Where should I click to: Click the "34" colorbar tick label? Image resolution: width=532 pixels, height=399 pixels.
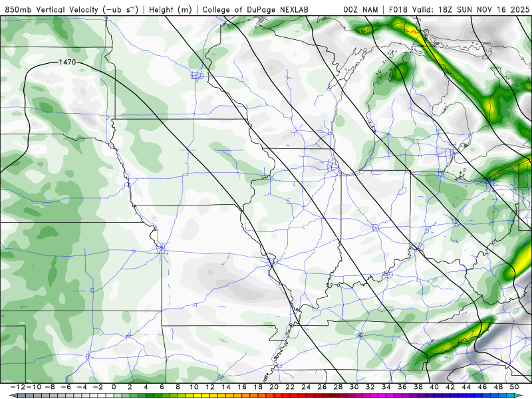tap(386, 387)
